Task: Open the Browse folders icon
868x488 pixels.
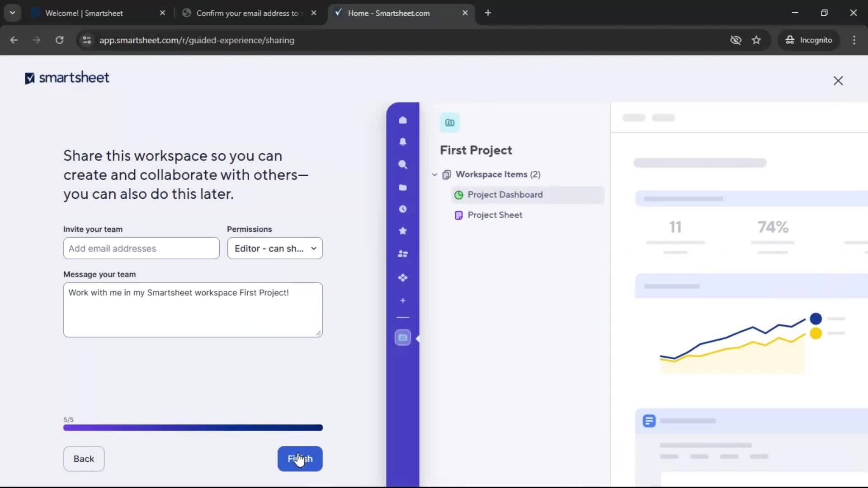Action: 403,187
